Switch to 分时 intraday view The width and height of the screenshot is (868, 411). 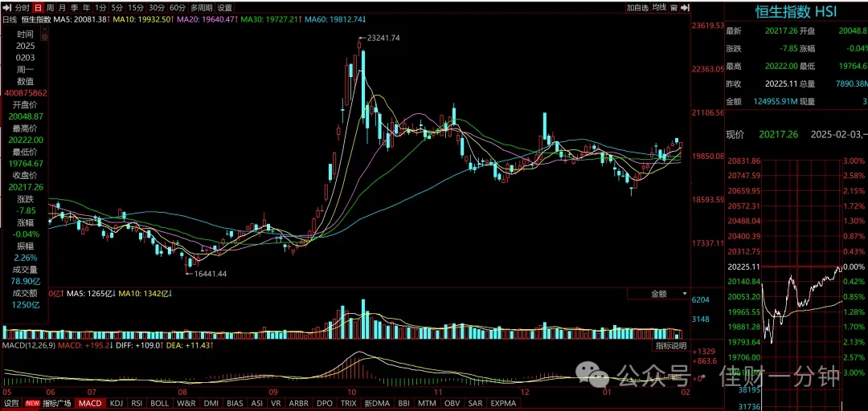pyautogui.click(x=23, y=8)
